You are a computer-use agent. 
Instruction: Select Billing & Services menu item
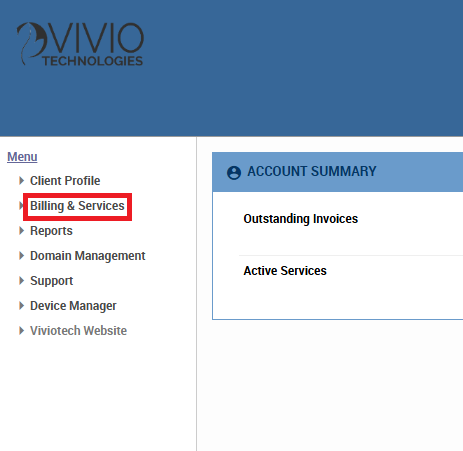point(77,206)
